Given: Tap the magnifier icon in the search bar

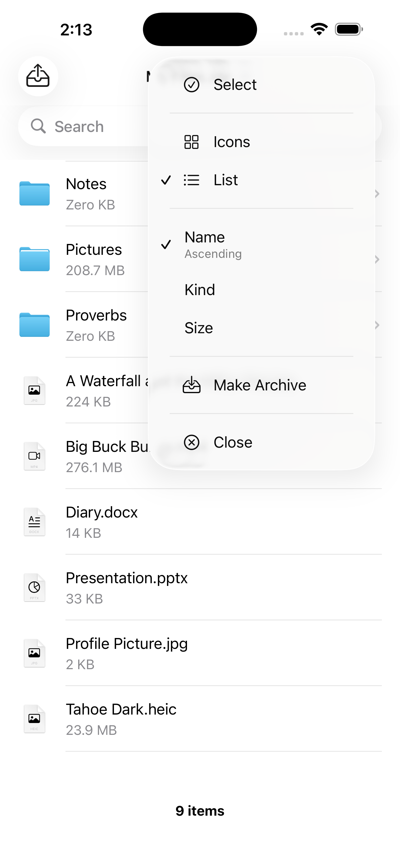Looking at the screenshot, I should pos(38,127).
